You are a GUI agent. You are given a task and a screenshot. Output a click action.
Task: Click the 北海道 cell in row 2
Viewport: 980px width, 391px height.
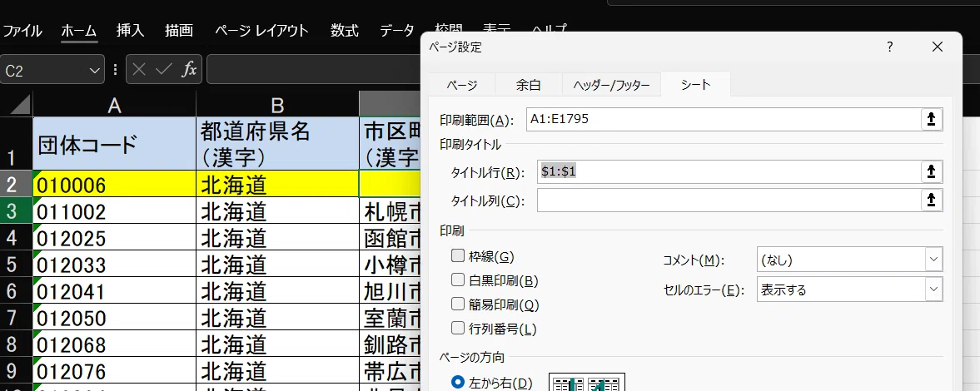click(277, 184)
